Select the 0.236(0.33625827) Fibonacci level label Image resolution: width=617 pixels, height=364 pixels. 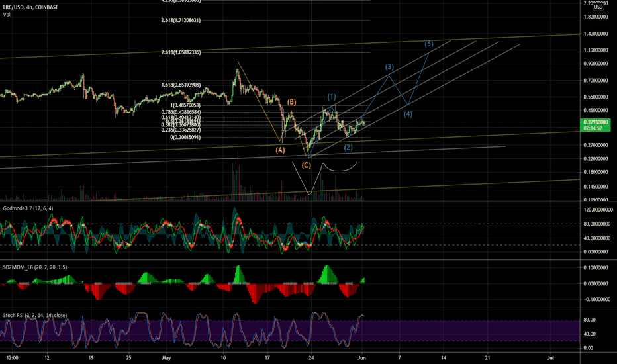tap(181, 130)
